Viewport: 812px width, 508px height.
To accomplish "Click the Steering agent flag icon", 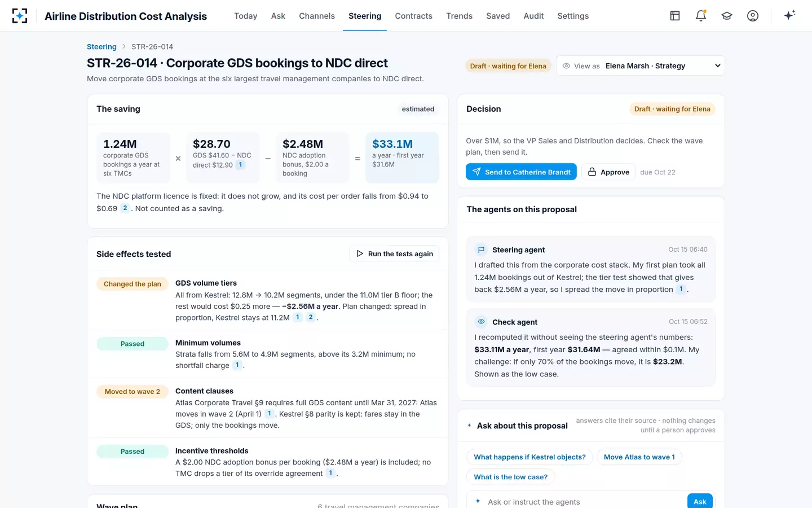I will [481, 249].
